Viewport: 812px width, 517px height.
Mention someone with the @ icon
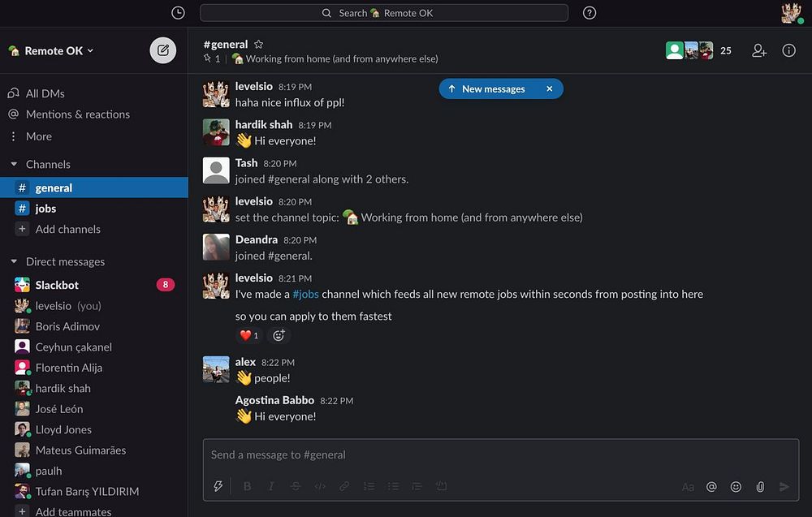[x=711, y=486]
